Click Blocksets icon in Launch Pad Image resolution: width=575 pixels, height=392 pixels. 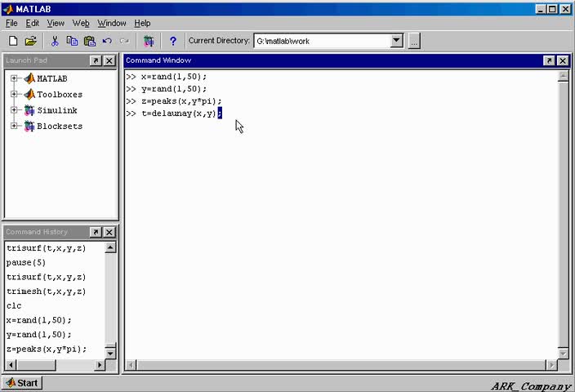29,126
